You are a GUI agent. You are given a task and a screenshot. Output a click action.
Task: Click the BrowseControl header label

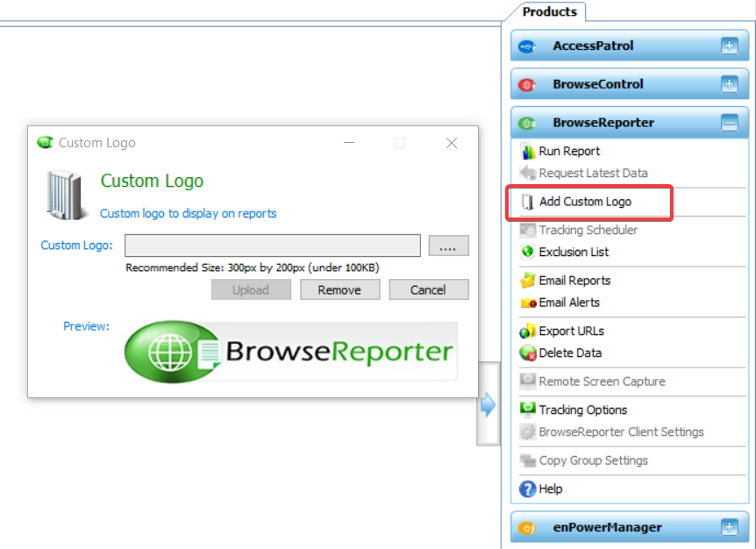(x=598, y=84)
